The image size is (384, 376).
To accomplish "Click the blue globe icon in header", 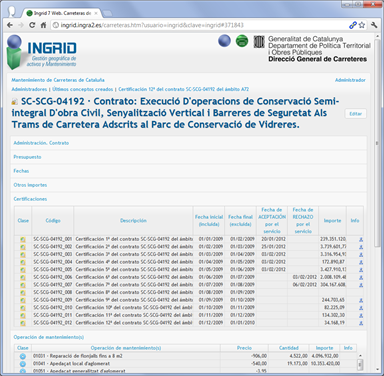I will (224, 41).
